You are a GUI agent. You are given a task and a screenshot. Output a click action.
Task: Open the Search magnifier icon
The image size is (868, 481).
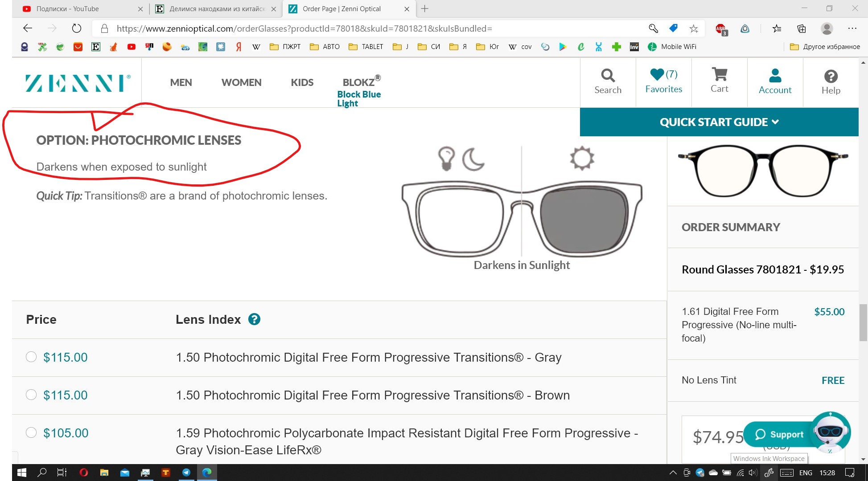(x=608, y=76)
